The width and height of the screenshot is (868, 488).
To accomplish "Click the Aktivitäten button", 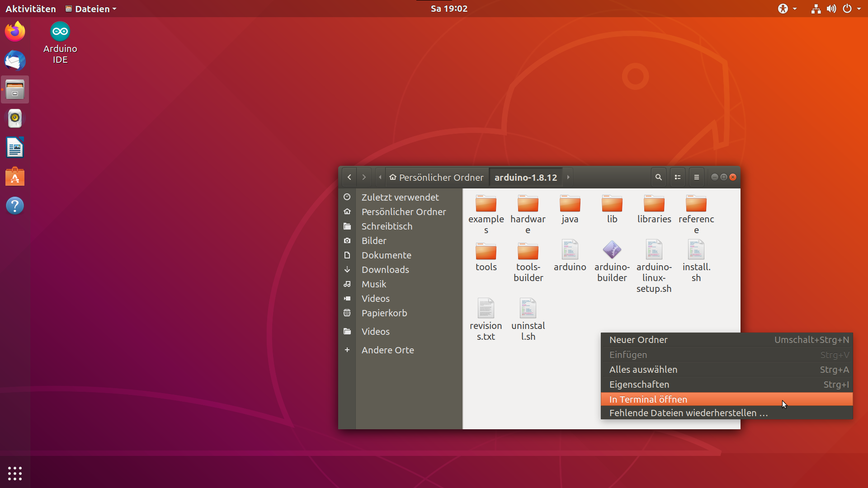I will [x=31, y=9].
